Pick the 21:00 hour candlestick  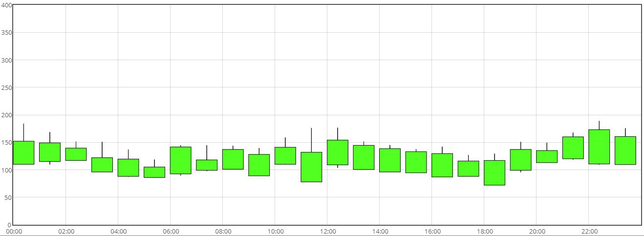[x=573, y=148]
